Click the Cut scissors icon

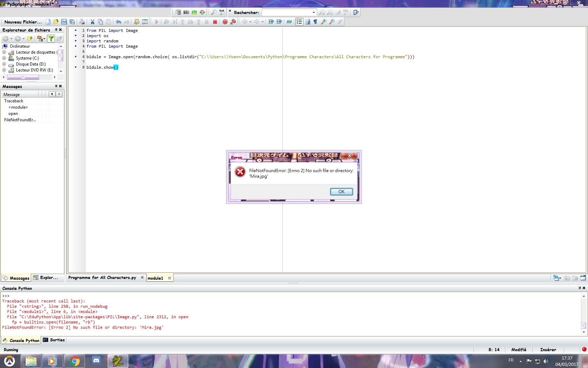pos(92,22)
